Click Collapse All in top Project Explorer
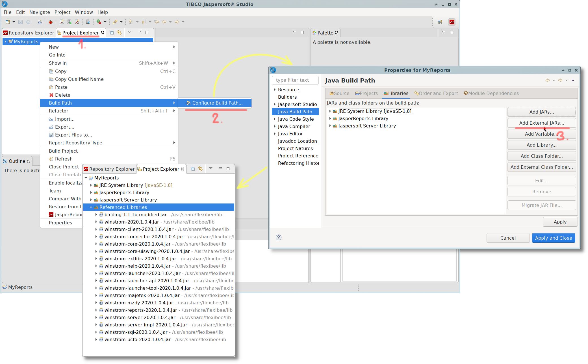The height and width of the screenshot is (364, 588). click(112, 33)
